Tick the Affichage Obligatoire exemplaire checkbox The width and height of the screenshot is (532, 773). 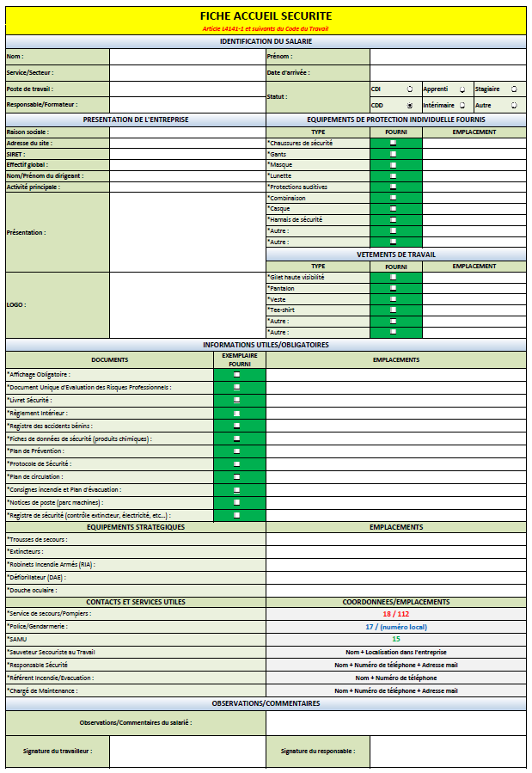point(237,375)
